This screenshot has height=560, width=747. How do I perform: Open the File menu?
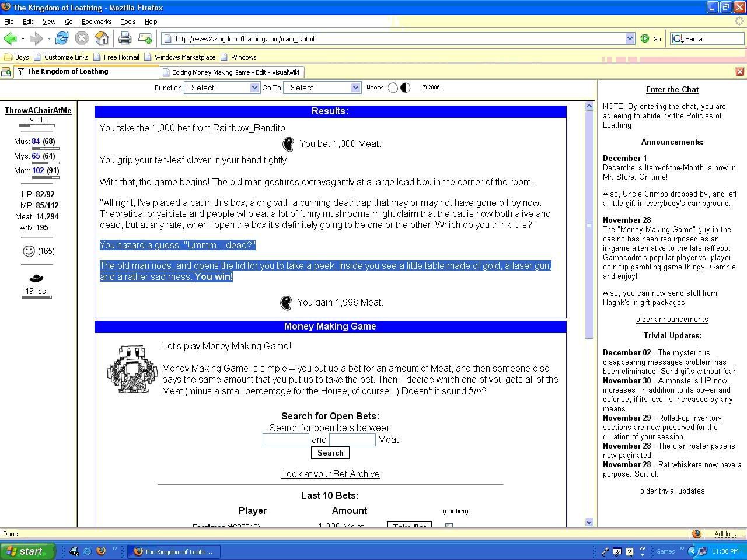[9, 22]
